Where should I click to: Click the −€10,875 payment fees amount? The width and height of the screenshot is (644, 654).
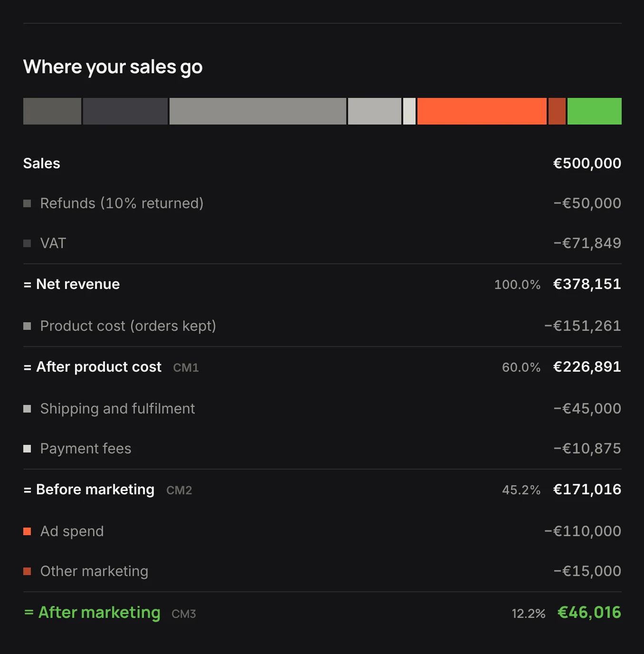tap(587, 449)
